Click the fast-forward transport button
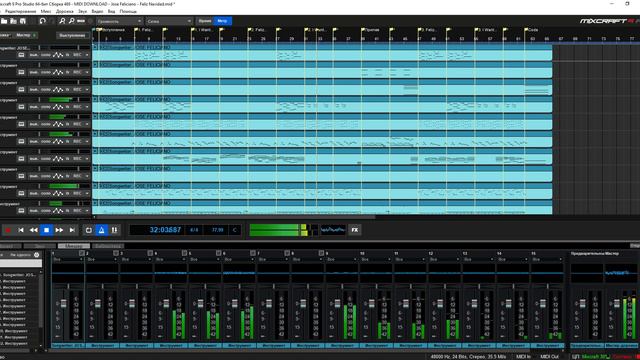Screen dimensions: 640x360 click(59, 230)
